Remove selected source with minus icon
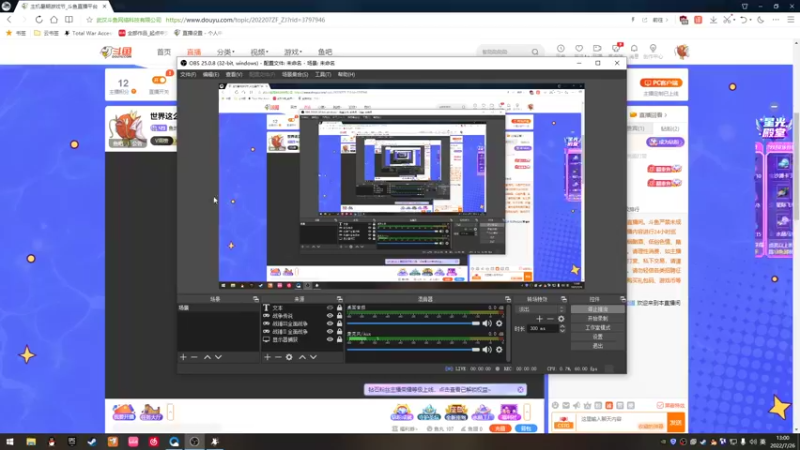The height and width of the screenshot is (450, 800). 278,357
